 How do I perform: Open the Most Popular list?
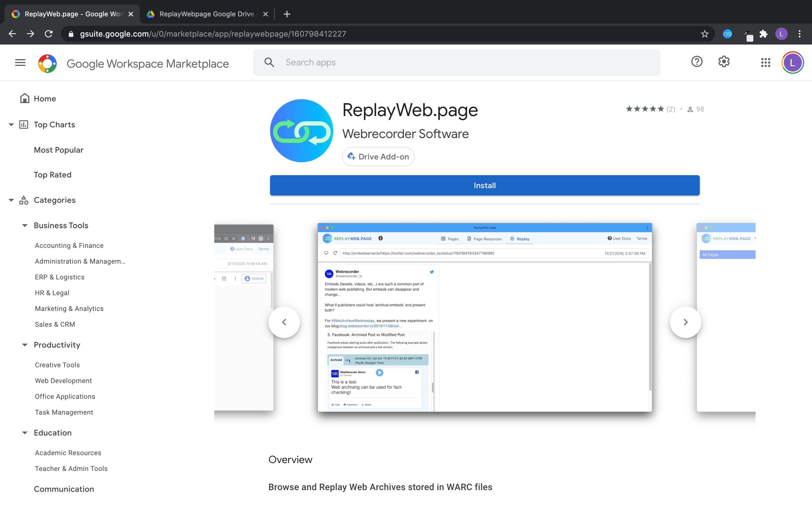click(x=59, y=150)
